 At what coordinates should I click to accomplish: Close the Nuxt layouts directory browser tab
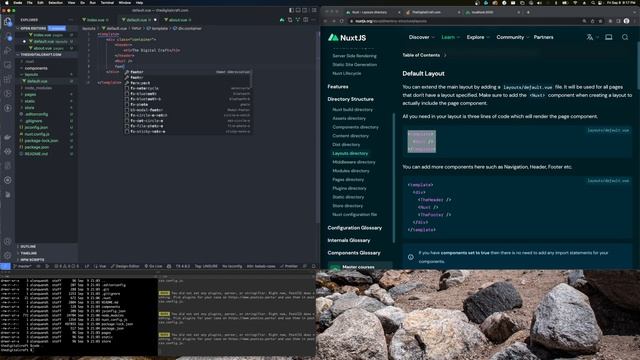pos(399,12)
